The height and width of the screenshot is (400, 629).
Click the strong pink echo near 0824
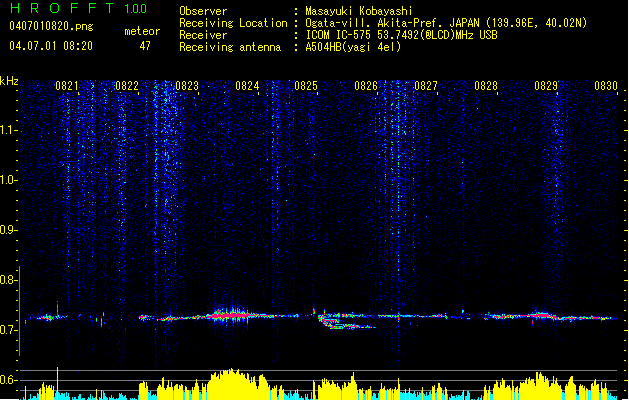pyautogui.click(x=233, y=315)
